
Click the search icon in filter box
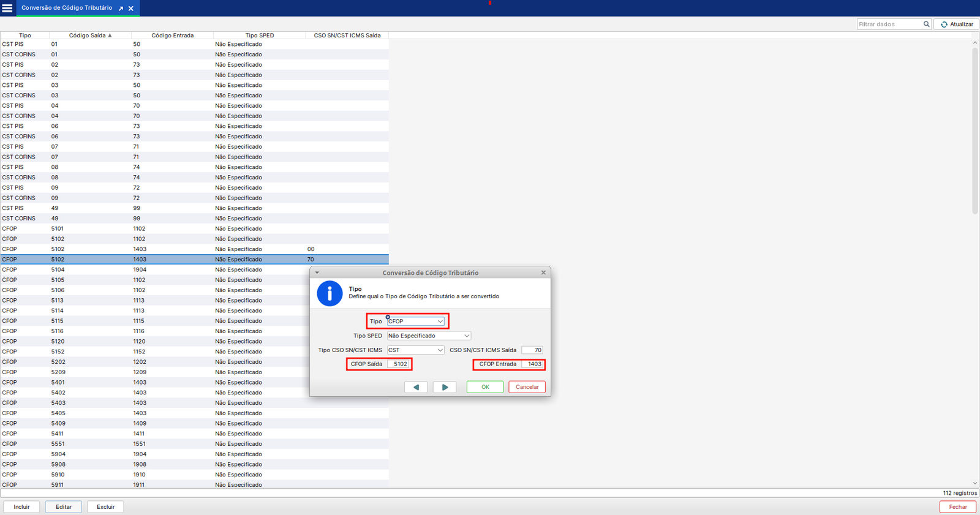tap(926, 24)
